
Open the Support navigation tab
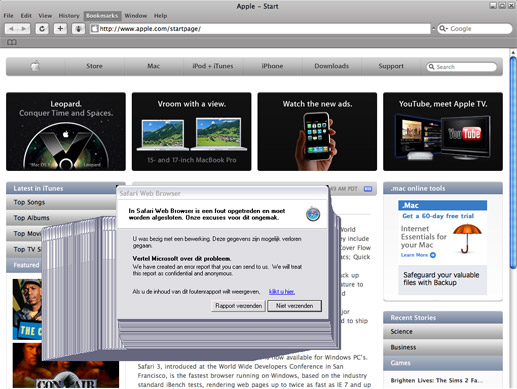click(x=391, y=66)
